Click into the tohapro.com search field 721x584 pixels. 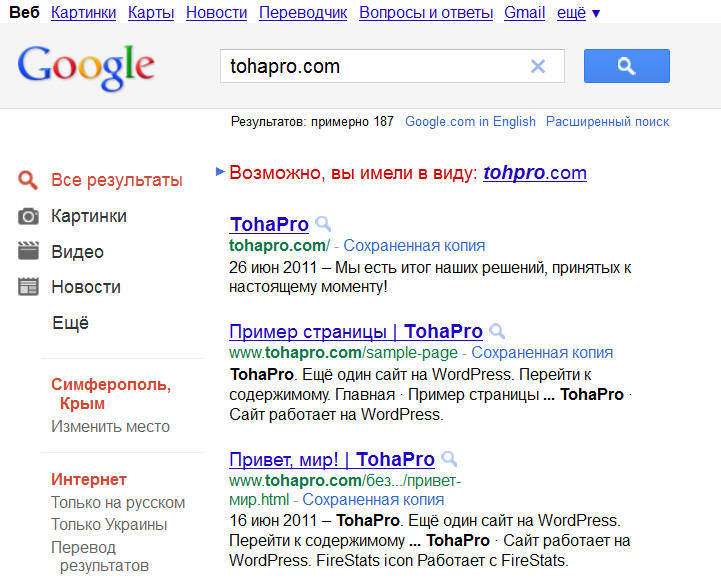(x=374, y=67)
